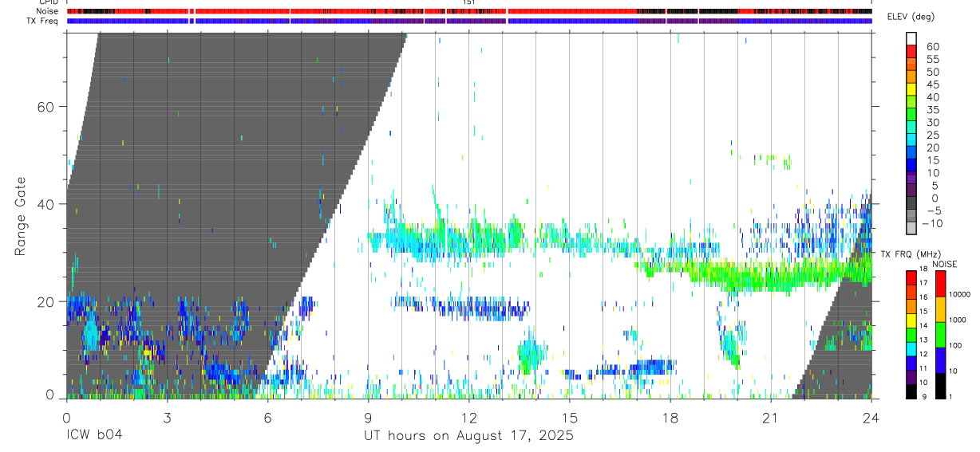Click the '18' tick label on the UT hours axis
Image resolution: width=980 pixels, height=452 pixels.
(x=670, y=418)
